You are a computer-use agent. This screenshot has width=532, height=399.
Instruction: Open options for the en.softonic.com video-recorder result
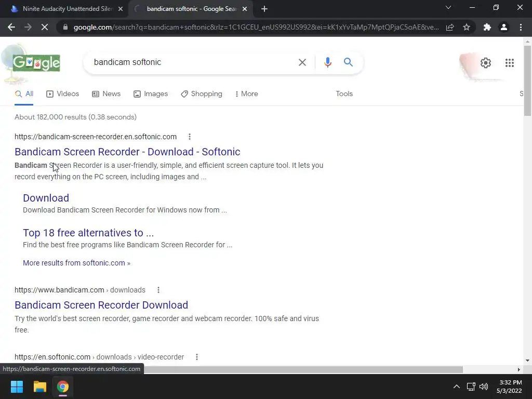click(196, 357)
